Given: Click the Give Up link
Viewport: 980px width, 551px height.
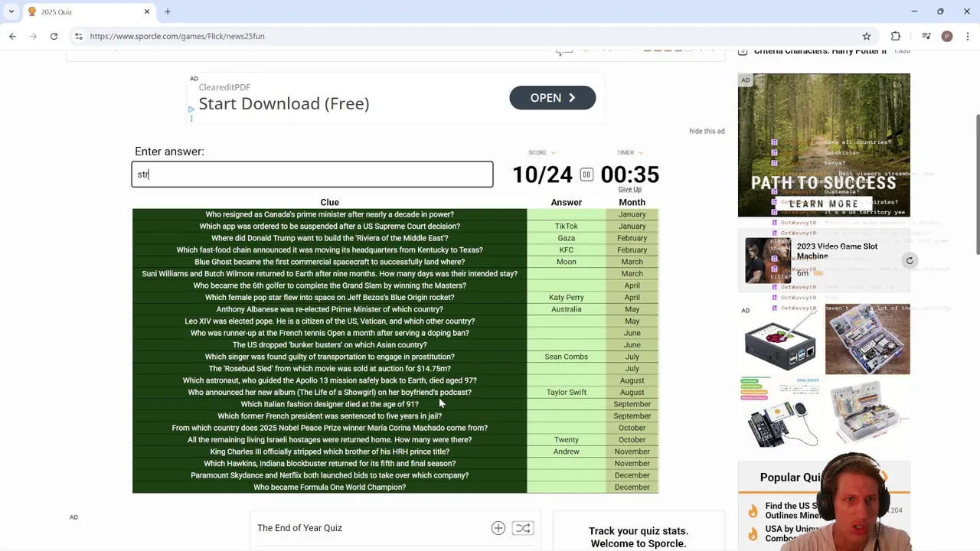Looking at the screenshot, I should 630,190.
